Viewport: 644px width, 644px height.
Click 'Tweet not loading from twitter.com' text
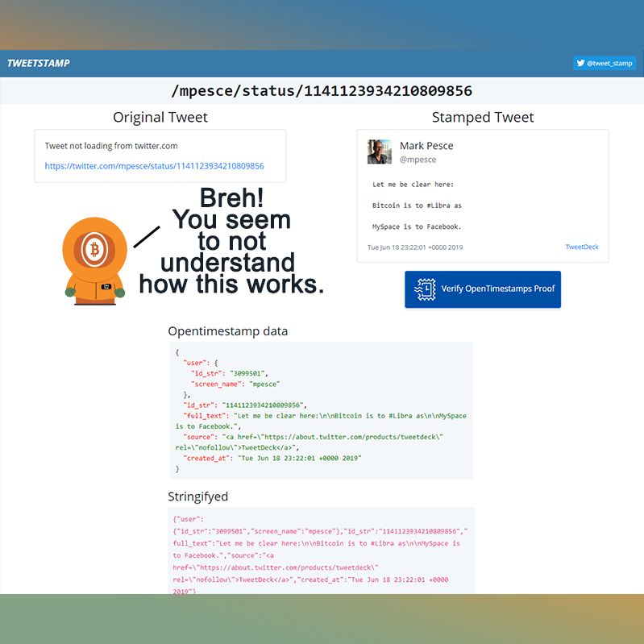pyautogui.click(x=111, y=146)
